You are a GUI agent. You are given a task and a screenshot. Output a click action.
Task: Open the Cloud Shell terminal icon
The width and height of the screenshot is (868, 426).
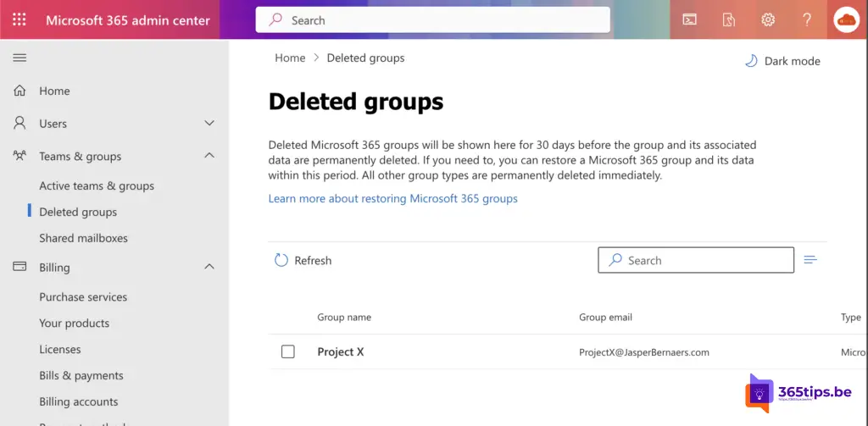pos(689,20)
